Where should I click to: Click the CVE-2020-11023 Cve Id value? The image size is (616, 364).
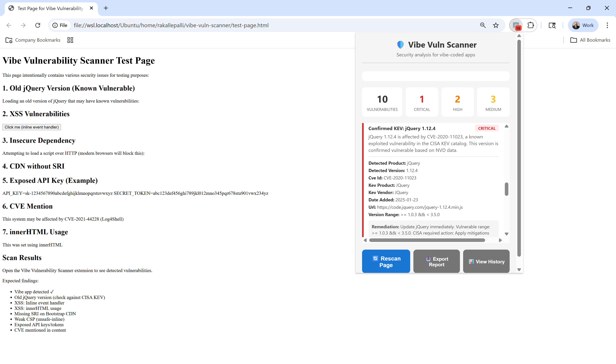[x=400, y=178]
